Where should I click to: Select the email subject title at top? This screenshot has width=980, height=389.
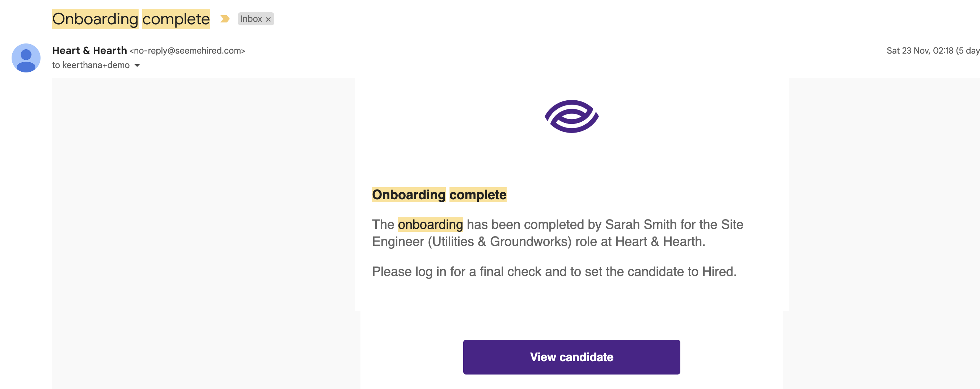coord(131,19)
